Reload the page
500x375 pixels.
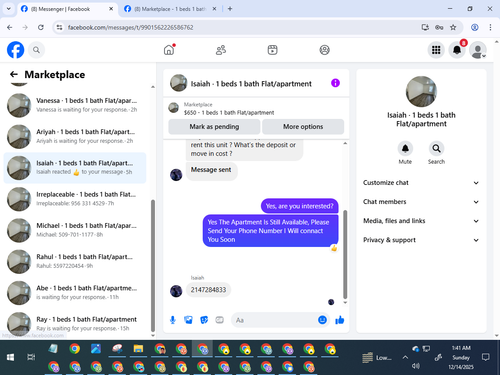[x=41, y=27]
